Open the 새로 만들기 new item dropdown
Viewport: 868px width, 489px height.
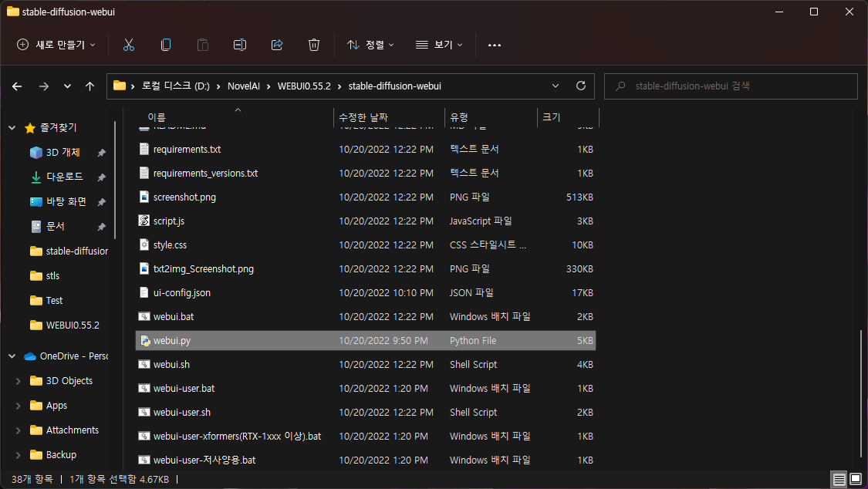click(56, 45)
